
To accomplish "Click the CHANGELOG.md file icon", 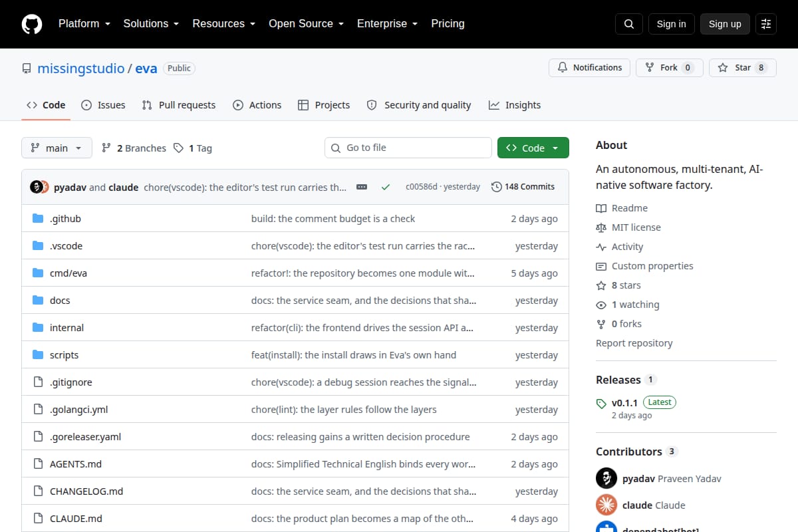I will tap(38, 491).
